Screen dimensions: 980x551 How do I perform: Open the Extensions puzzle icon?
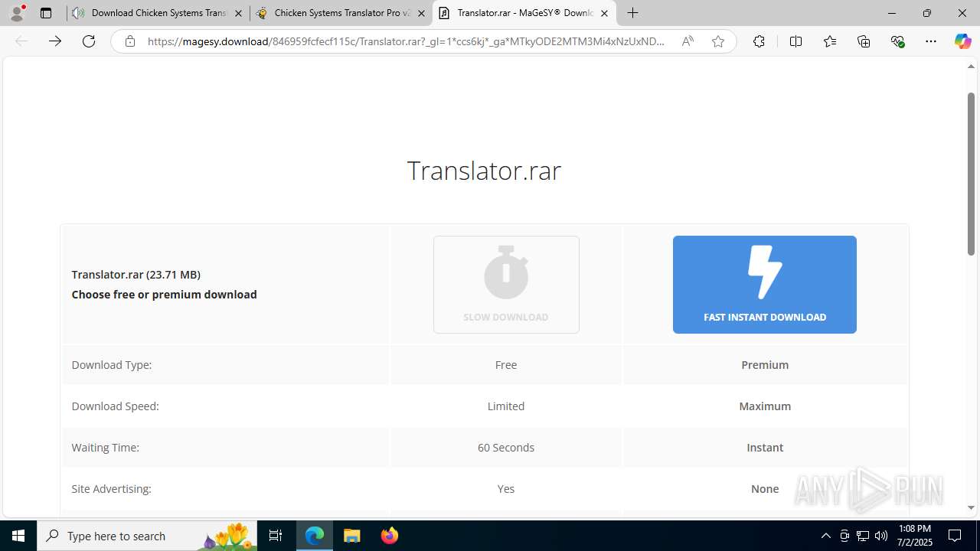coord(759,41)
